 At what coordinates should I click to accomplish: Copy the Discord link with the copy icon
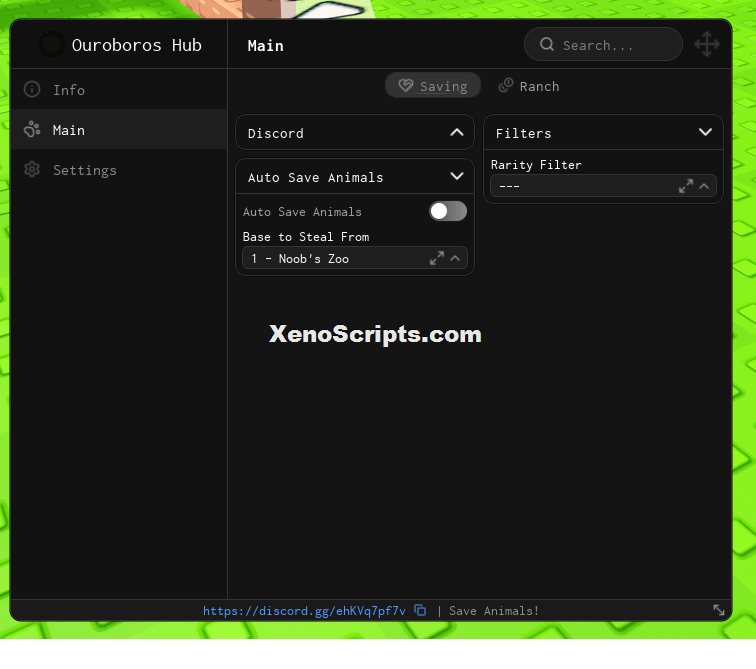tap(420, 610)
